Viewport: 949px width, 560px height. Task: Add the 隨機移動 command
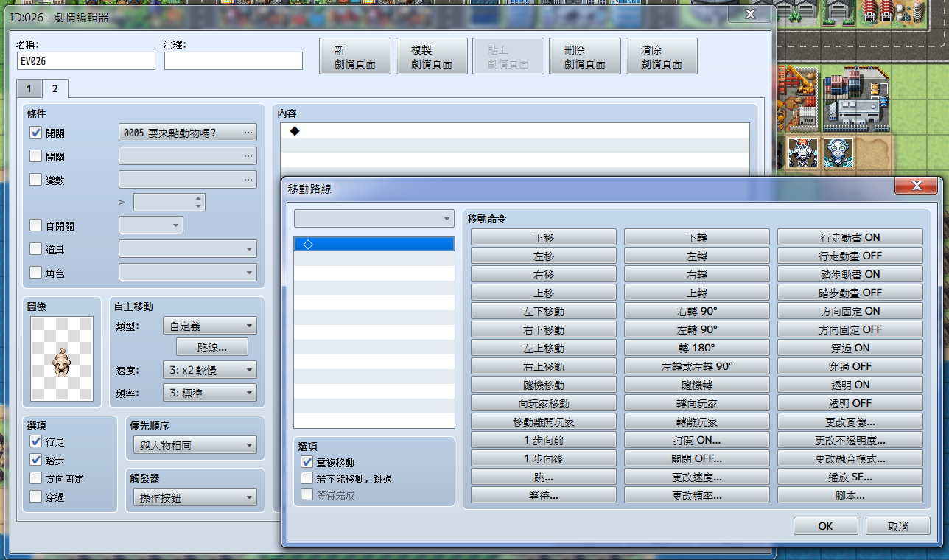click(x=544, y=385)
